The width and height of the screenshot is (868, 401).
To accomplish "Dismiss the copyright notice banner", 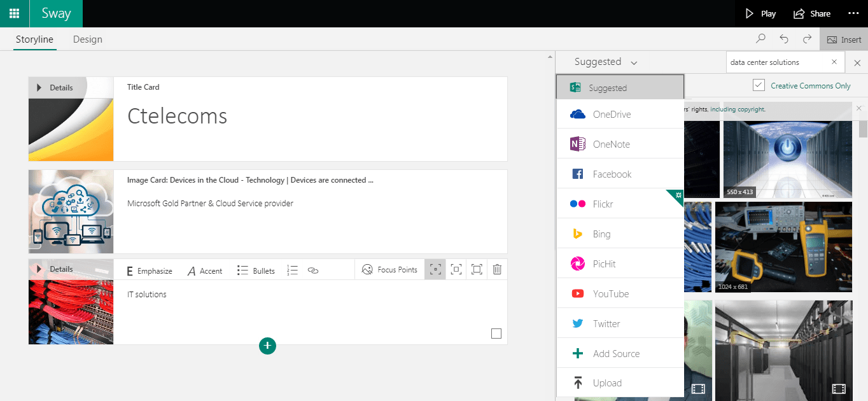I will 858,108.
